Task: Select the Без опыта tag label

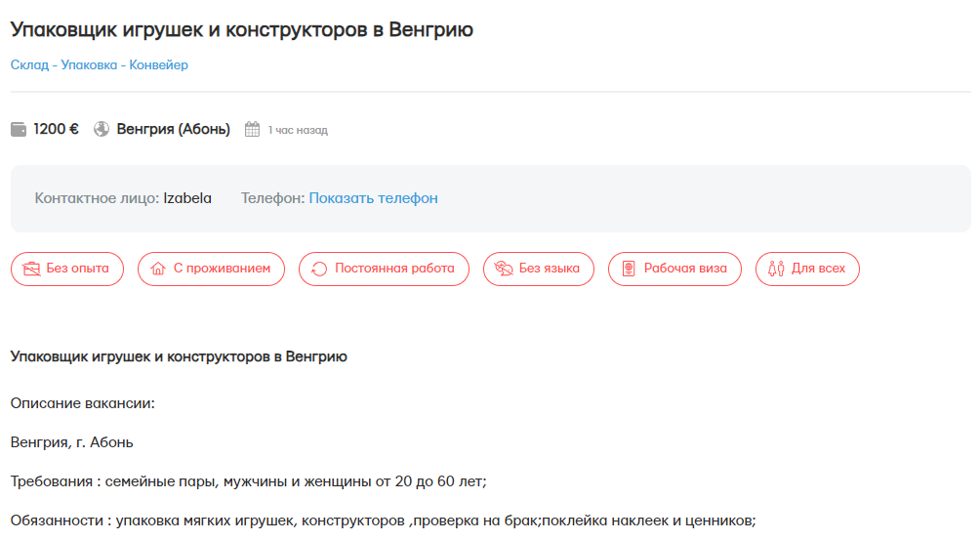Action: point(78,269)
